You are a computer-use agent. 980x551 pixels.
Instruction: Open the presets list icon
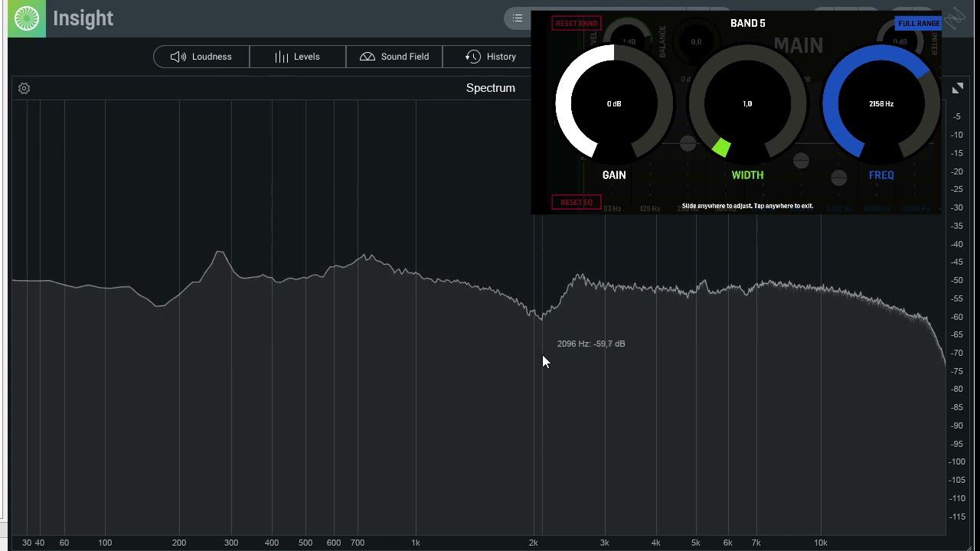click(518, 18)
